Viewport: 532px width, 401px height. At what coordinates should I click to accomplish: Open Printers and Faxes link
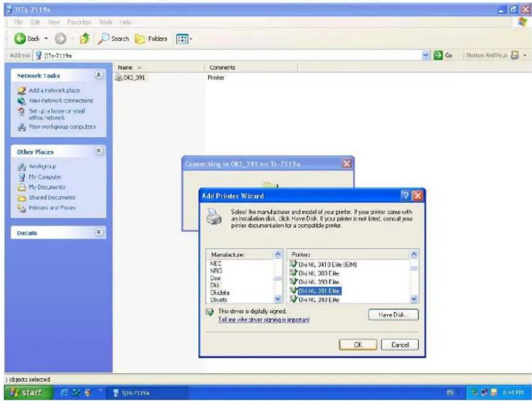(52, 208)
